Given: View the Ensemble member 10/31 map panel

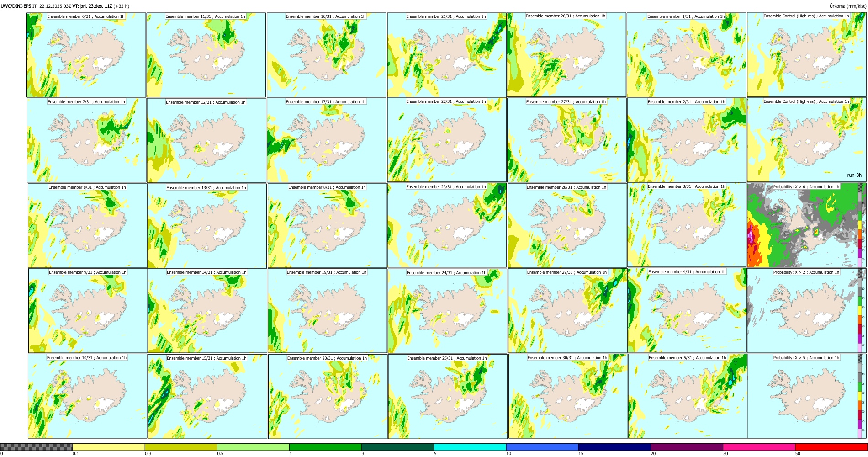Looking at the screenshot, I should (x=87, y=396).
